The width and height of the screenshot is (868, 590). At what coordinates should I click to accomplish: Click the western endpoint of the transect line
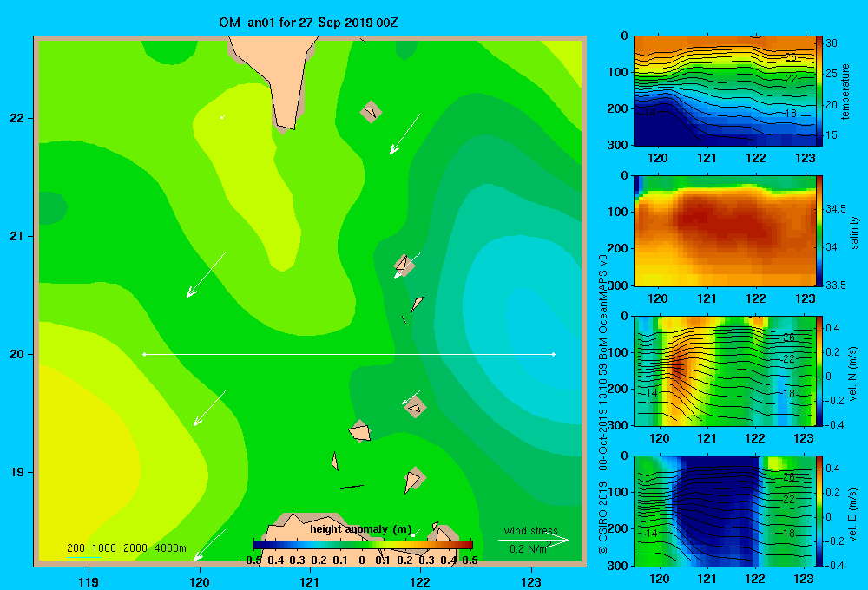(144, 354)
